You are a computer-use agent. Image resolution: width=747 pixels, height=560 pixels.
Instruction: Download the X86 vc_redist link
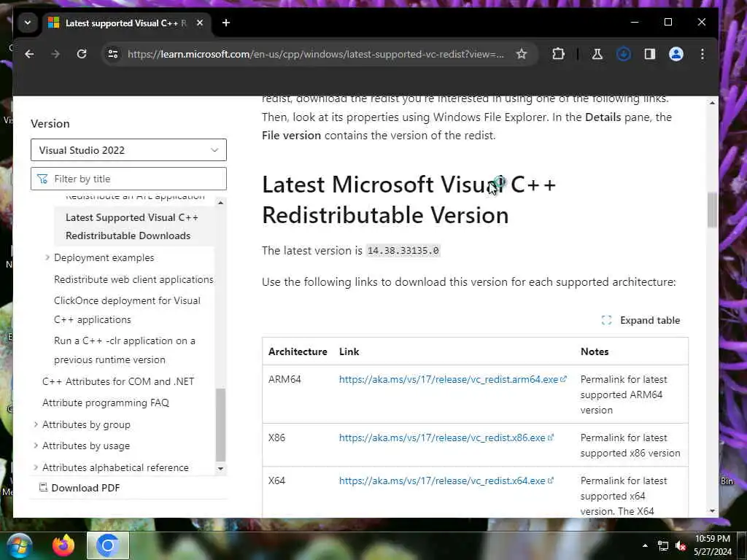coord(446,437)
